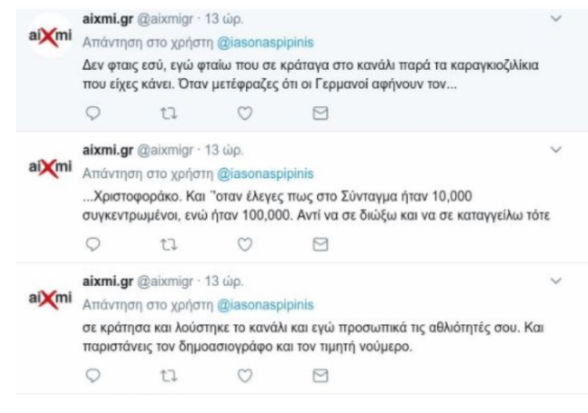The image size is (588, 413).
Task: Open @iasonaspipinis mention in first tweet
Action: [265, 43]
